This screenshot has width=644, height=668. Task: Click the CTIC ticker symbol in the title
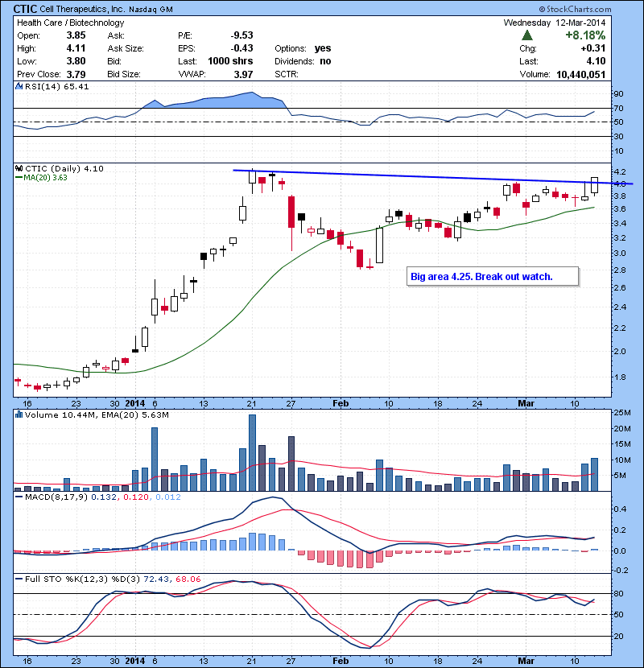(x=25, y=9)
